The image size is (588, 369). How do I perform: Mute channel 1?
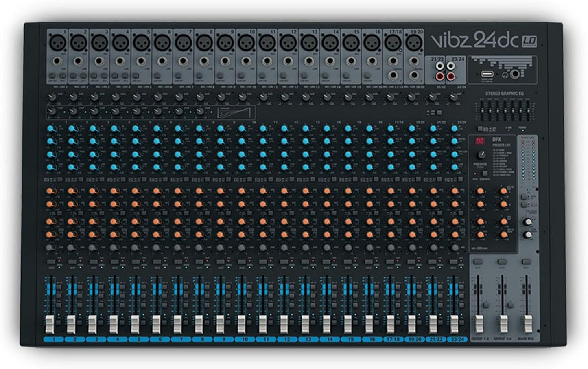(x=52, y=262)
